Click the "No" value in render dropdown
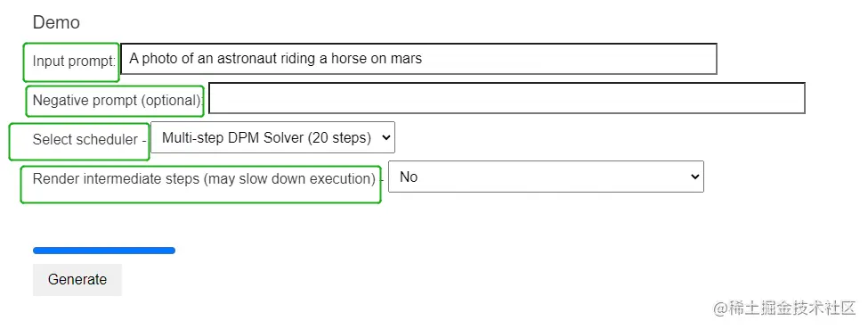 tap(409, 177)
